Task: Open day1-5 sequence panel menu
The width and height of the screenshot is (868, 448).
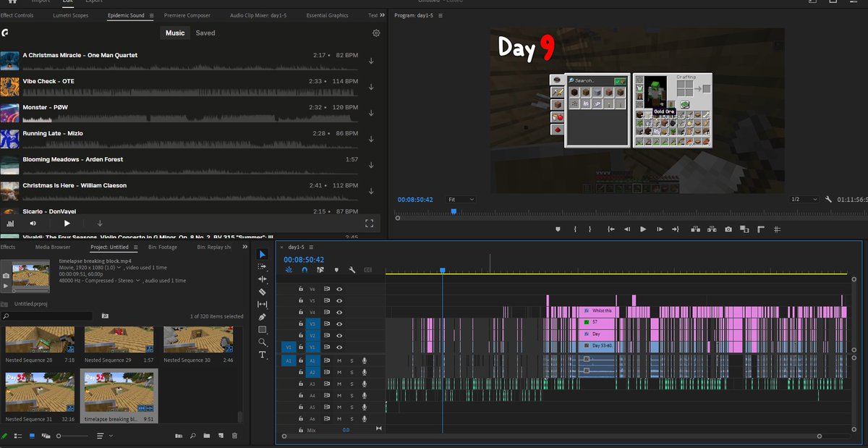Action: 312,247
